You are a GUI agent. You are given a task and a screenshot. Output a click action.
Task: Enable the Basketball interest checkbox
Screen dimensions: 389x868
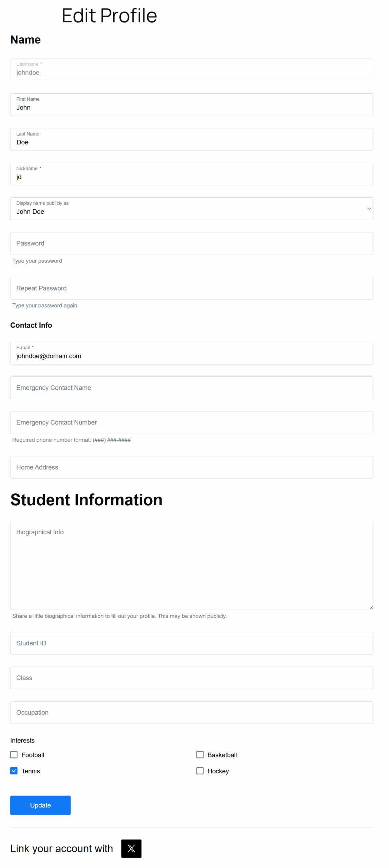tap(200, 754)
